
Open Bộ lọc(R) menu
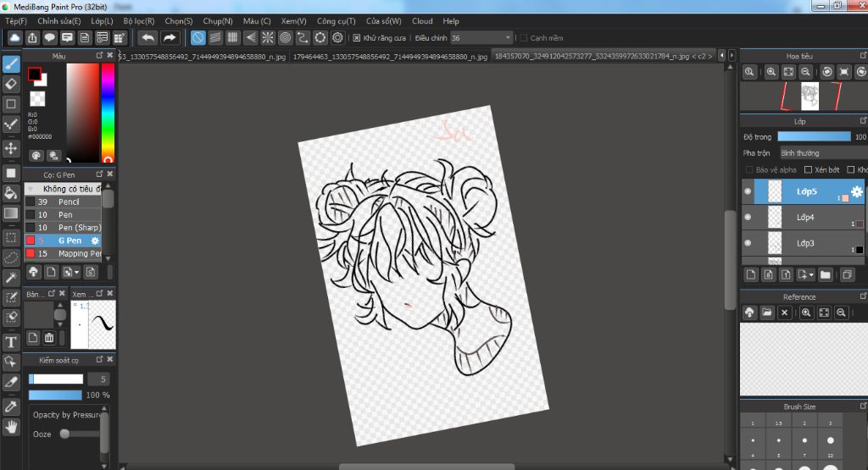point(139,21)
